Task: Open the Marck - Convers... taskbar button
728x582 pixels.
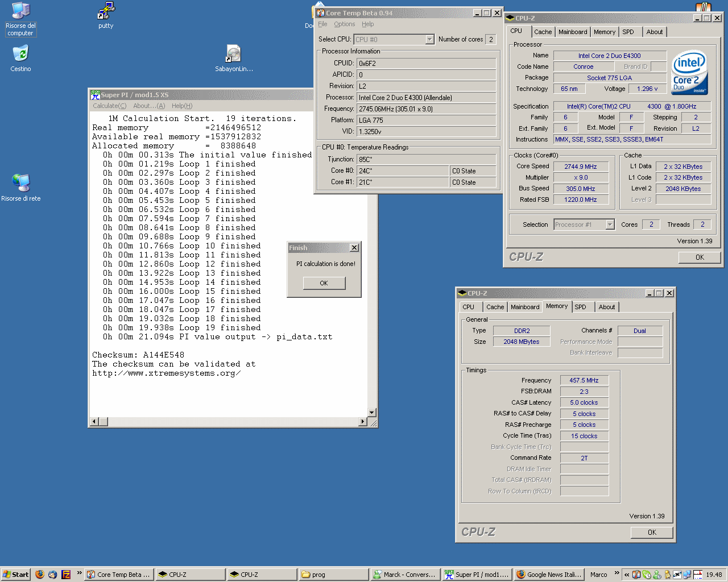Action: [x=404, y=575]
